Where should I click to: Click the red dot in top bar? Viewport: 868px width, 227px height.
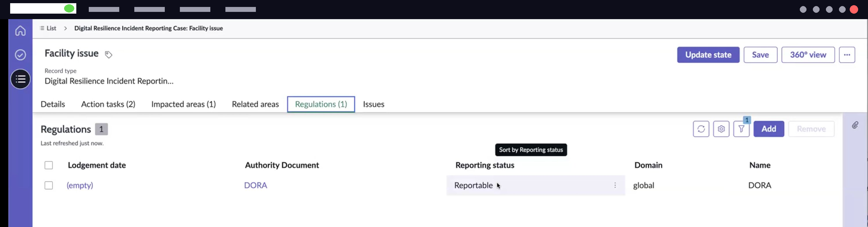(x=854, y=10)
